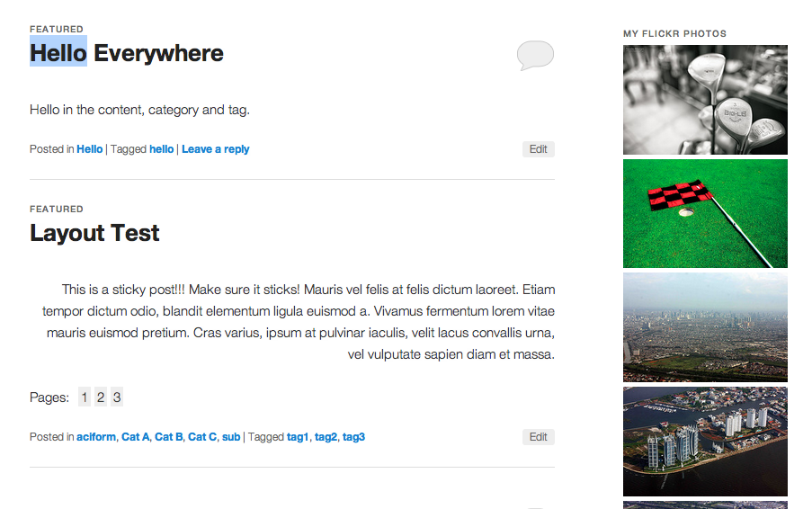Click the lowercase hello tag link
Screen dimensions: 812x509
[162, 149]
